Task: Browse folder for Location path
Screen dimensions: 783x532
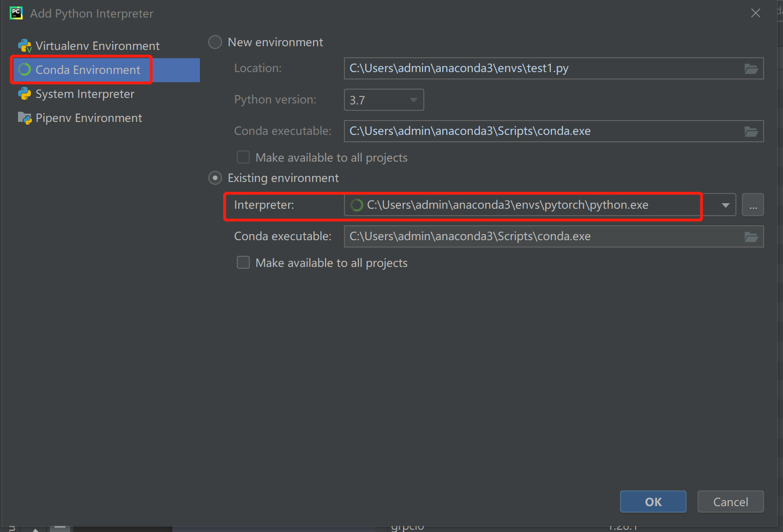Action: 751,69
